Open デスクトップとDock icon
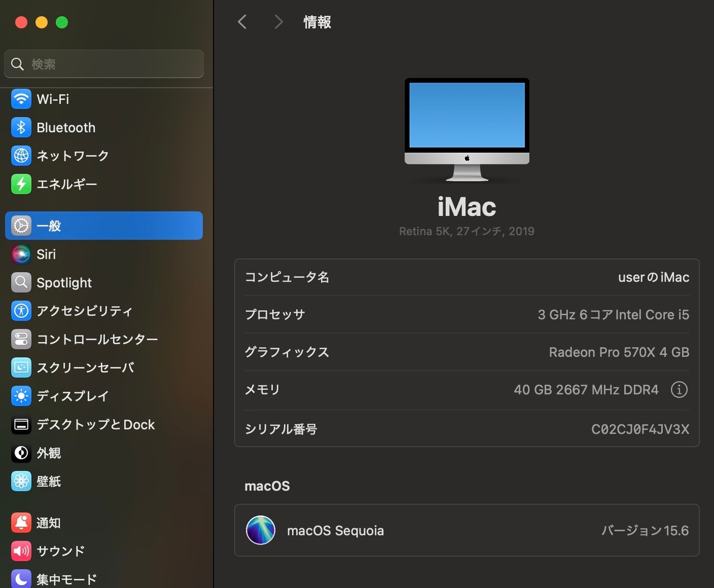 click(x=21, y=425)
